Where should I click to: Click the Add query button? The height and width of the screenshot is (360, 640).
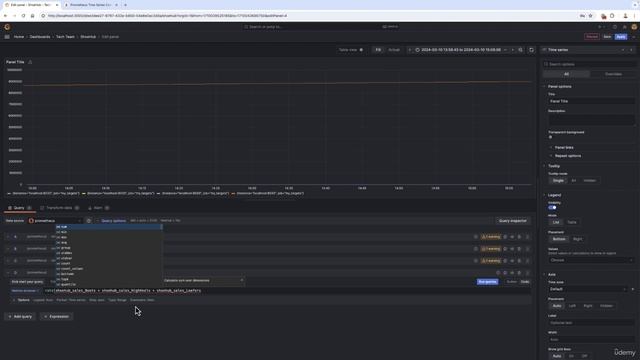[x=20, y=317]
